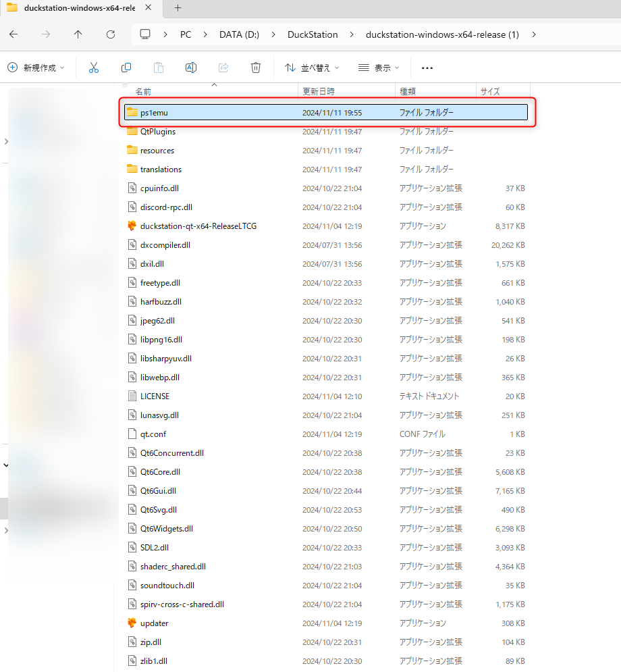Screen dimensions: 621x672
Task: Open the 並べ替え sort dropdown
Action: (312, 68)
